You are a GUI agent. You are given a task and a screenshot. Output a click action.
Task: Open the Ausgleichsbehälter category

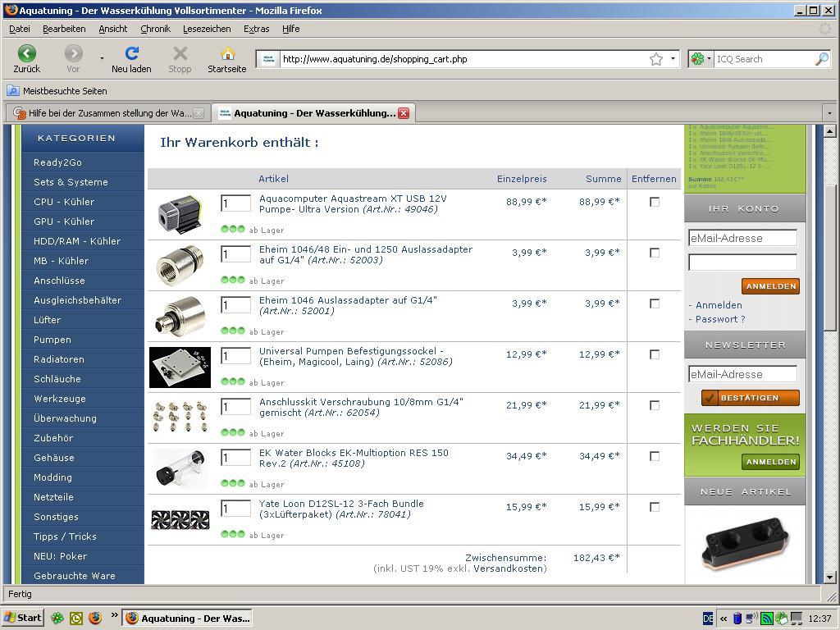point(78,300)
